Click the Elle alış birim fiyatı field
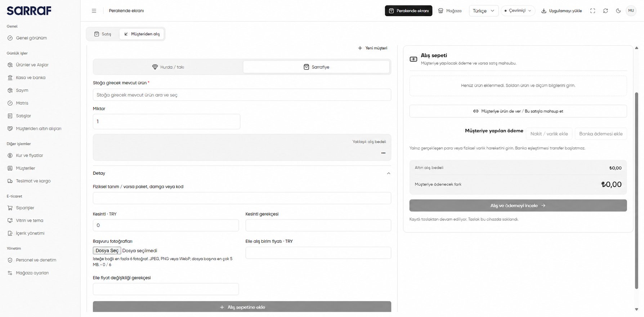This screenshot has width=644, height=317. point(318,253)
